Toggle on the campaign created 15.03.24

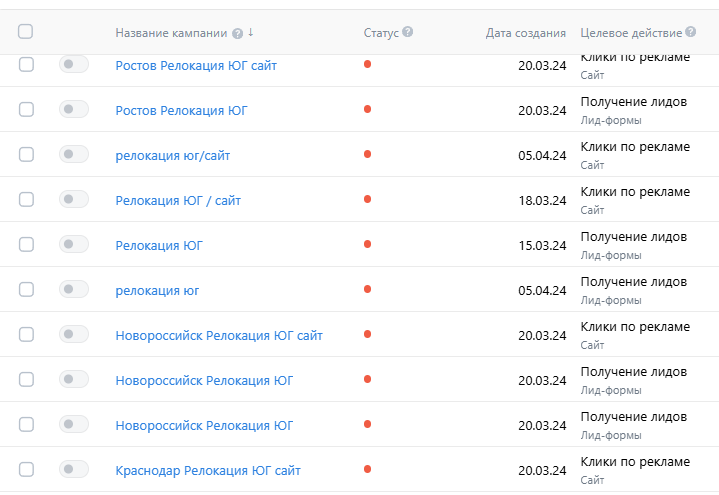tap(74, 244)
